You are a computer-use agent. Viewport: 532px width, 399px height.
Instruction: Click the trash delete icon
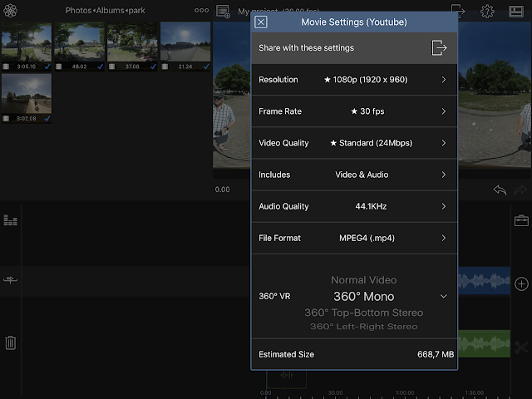point(11,342)
